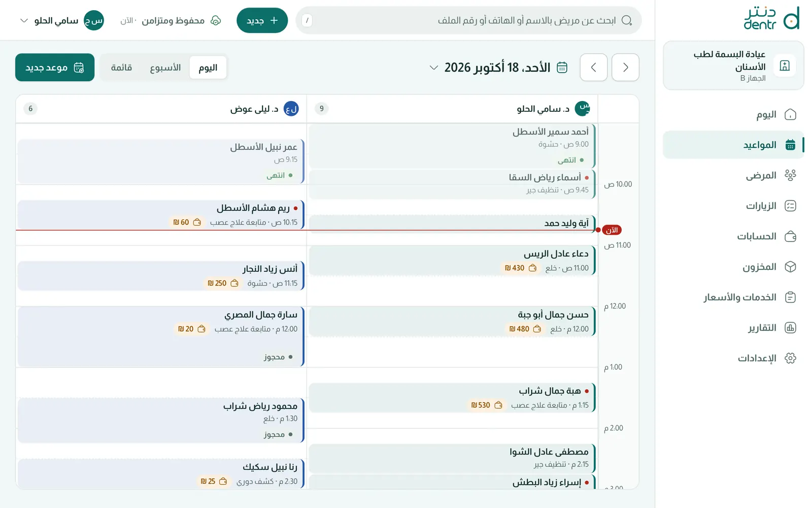Go to previous day arrow
This screenshot has width=812, height=508.
point(625,67)
